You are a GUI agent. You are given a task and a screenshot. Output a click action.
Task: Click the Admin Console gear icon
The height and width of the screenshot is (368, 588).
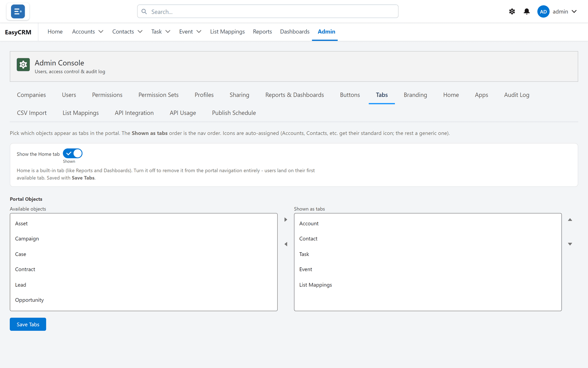pyautogui.click(x=23, y=65)
